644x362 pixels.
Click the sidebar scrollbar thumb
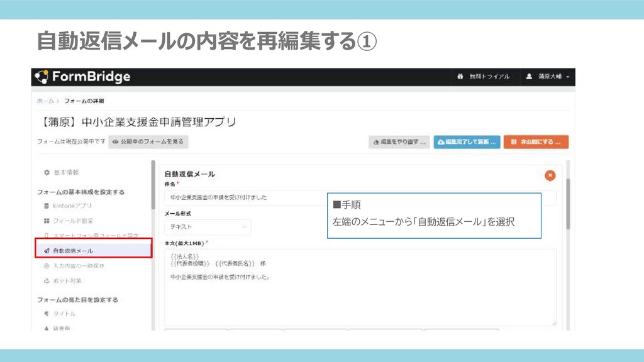coord(153,185)
